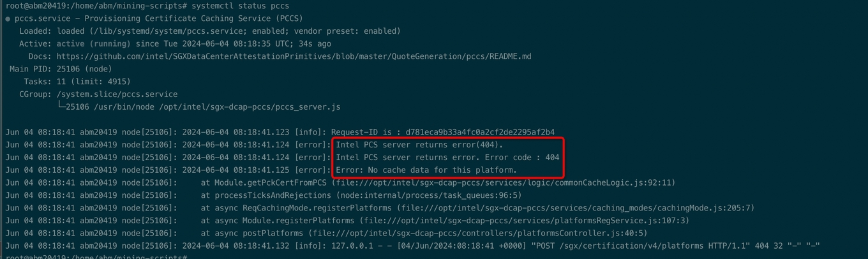Open the GitHub README docs URL
868x259 pixels.
294,56
